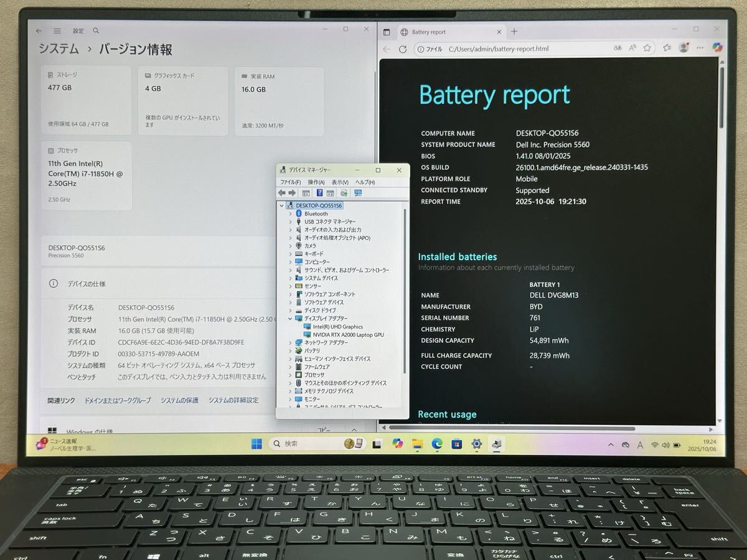Click the Edge read aloud icon
The image size is (747, 560).
(x=632, y=47)
